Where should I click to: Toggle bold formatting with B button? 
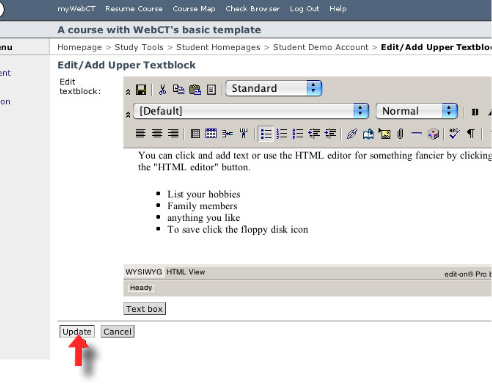tap(475, 112)
